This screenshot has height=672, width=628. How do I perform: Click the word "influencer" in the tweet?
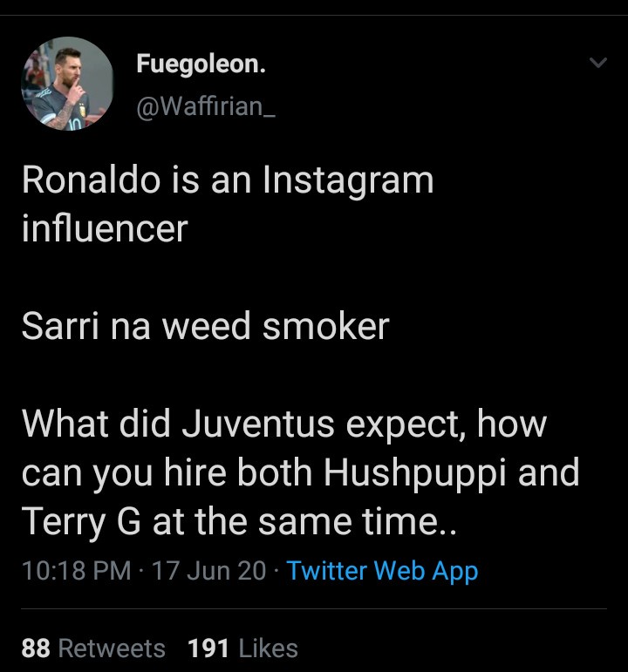tap(105, 228)
